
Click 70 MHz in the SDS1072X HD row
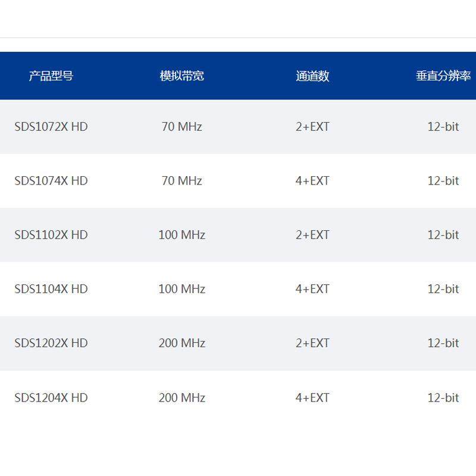182,127
